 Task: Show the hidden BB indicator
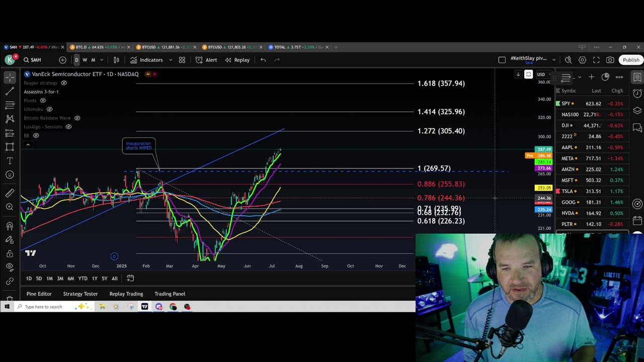click(x=36, y=136)
